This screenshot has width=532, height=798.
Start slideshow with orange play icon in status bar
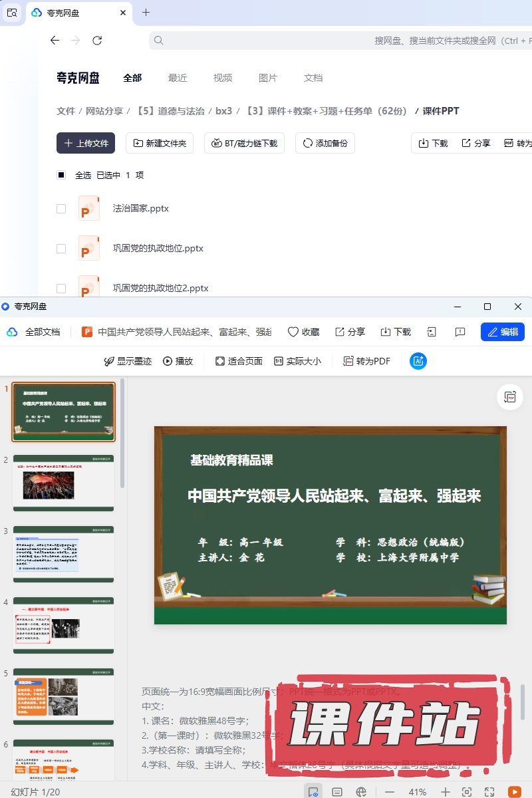coord(514,791)
